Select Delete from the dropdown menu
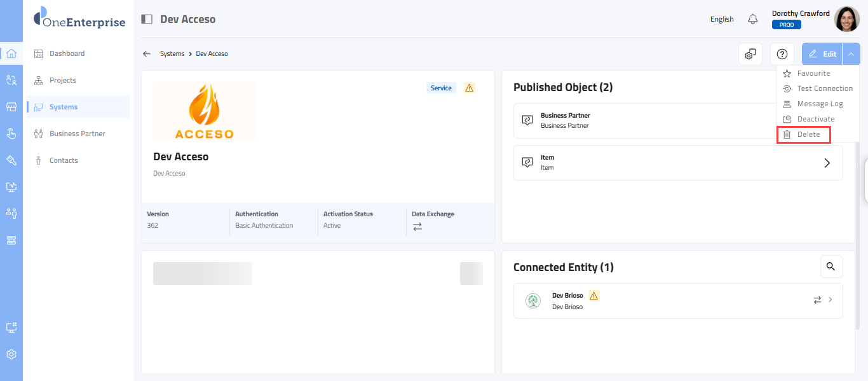This screenshot has height=381, width=868. [808, 135]
